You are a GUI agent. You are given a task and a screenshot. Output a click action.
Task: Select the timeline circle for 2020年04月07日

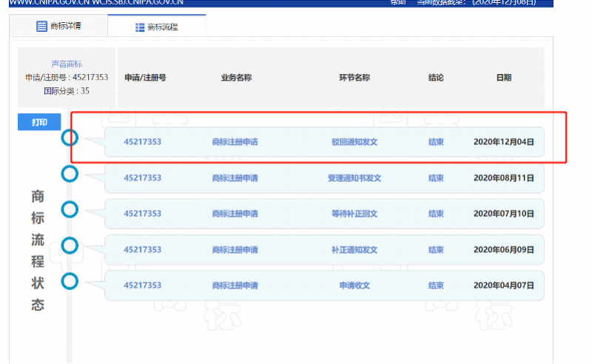[x=70, y=280]
